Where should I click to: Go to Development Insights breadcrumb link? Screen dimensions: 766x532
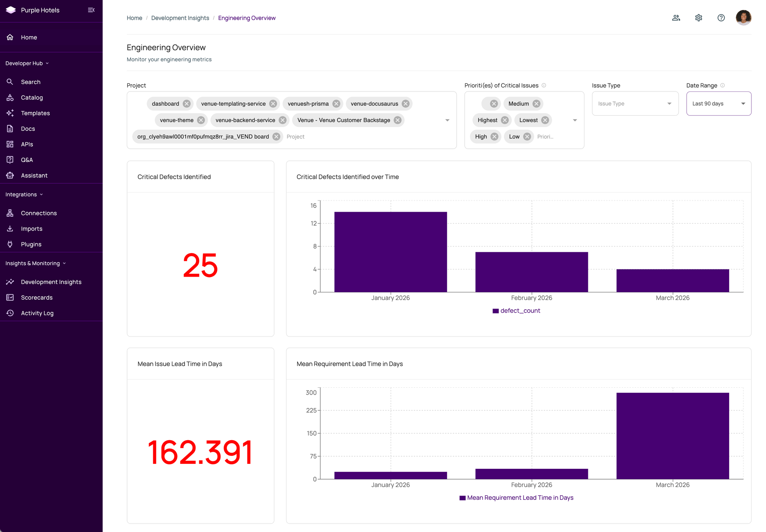[180, 18]
